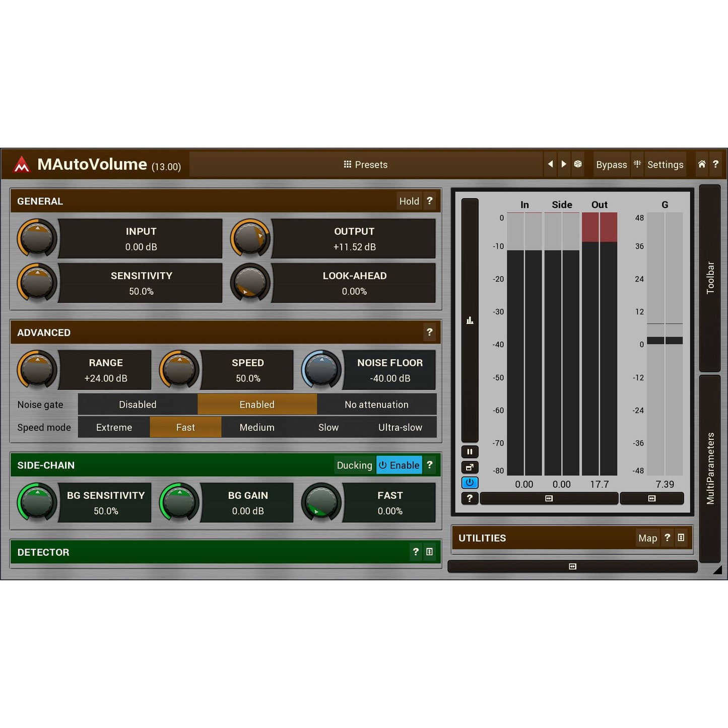Select the previous preset arrow

pyautogui.click(x=551, y=164)
